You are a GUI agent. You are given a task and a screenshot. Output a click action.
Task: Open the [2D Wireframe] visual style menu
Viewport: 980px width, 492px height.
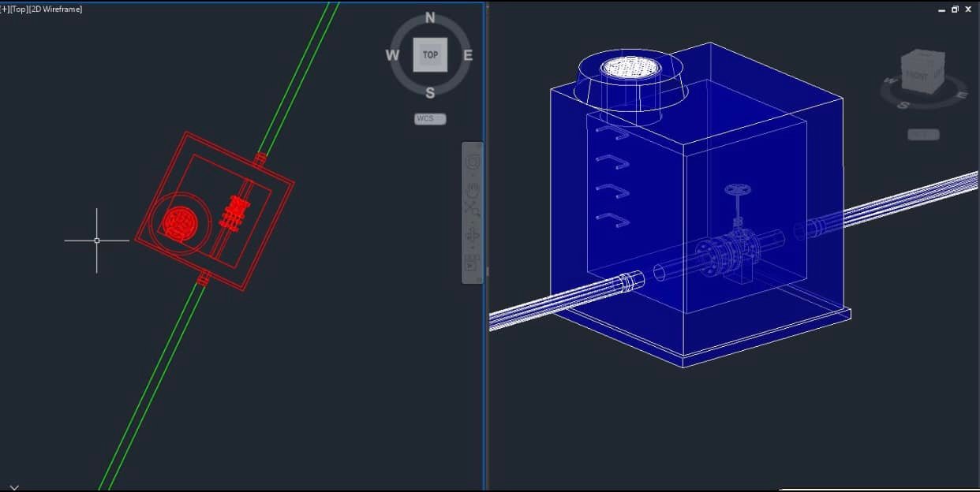coord(55,9)
